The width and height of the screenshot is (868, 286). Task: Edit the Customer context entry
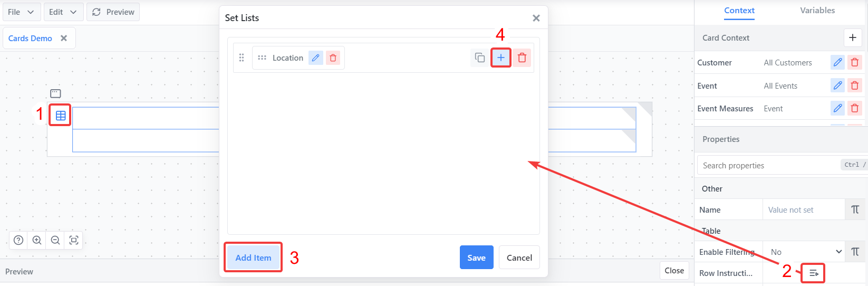pyautogui.click(x=837, y=63)
